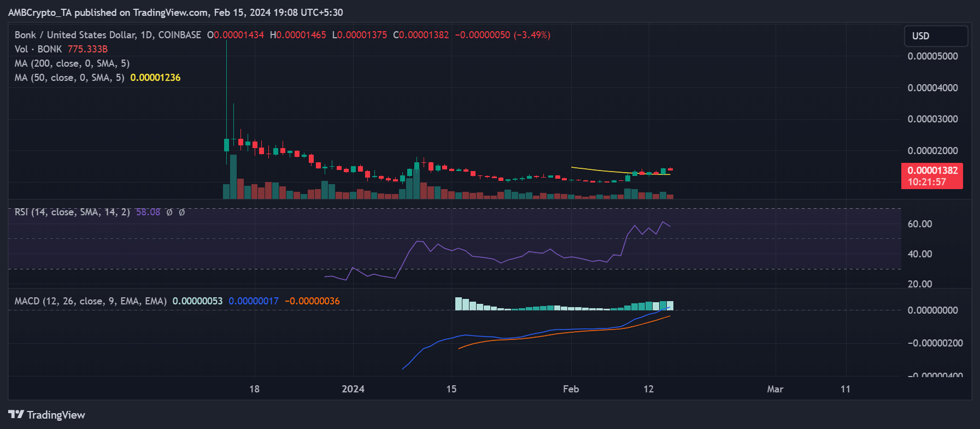This screenshot has width=980, height=429.
Task: Click the blue MACD value 0.00000017
Action: tap(254, 301)
